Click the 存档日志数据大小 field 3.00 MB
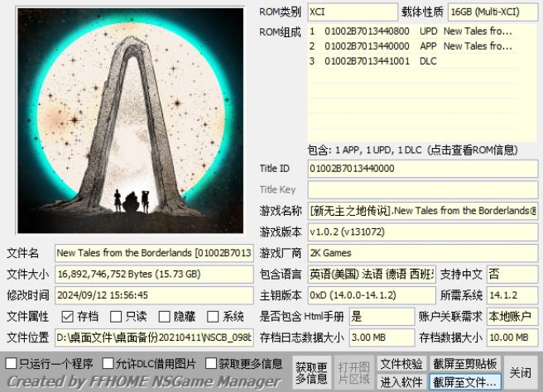Image resolution: width=543 pixels, height=392 pixels. pyautogui.click(x=382, y=337)
